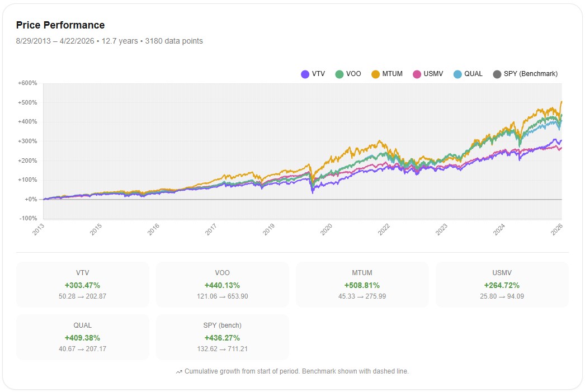585x392 pixels.
Task: Open the QUAL summary card title
Action: (x=82, y=325)
